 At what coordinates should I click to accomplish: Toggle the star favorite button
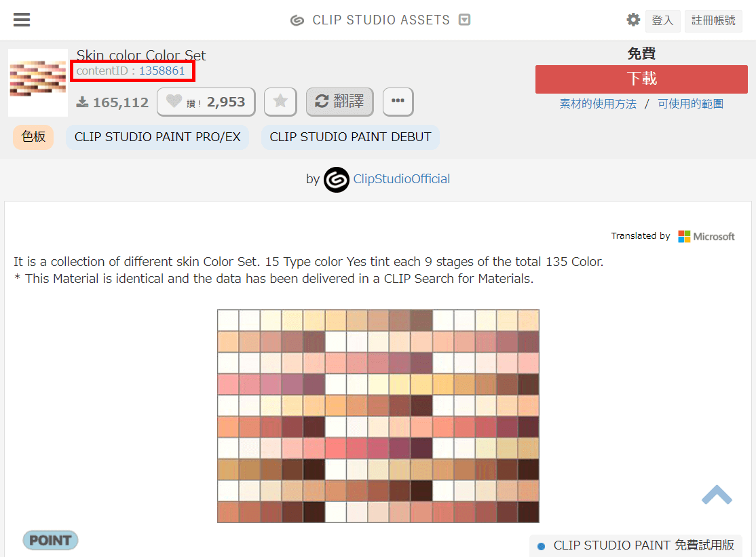[x=280, y=102]
